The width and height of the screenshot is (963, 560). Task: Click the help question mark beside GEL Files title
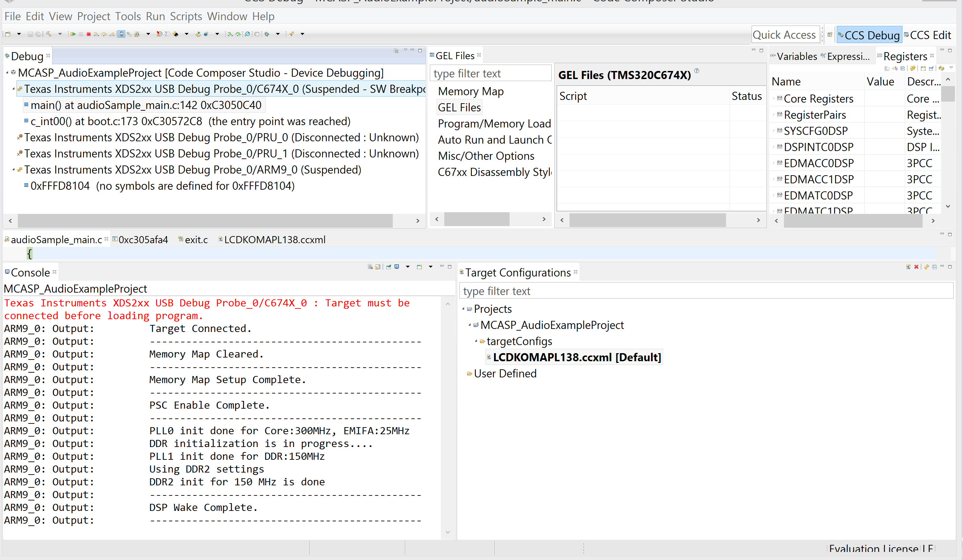click(697, 71)
